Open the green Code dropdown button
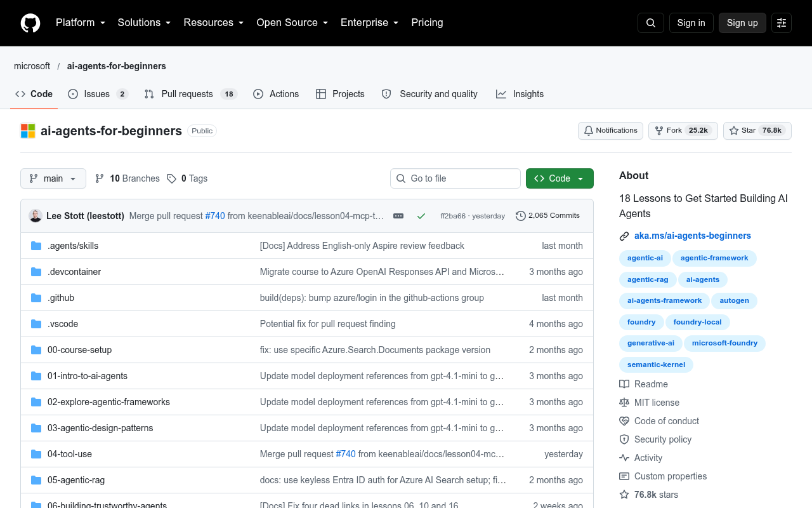The height and width of the screenshot is (508, 812). click(560, 178)
